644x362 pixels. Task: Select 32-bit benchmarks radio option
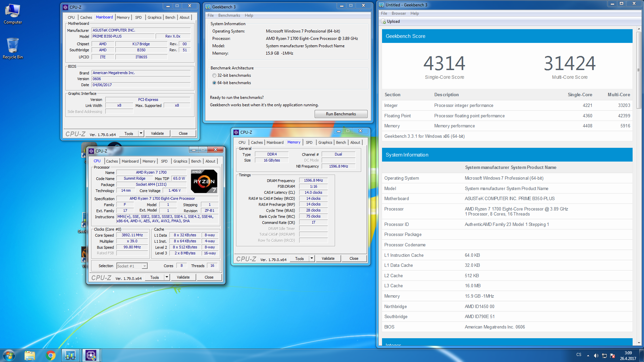pyautogui.click(x=214, y=75)
